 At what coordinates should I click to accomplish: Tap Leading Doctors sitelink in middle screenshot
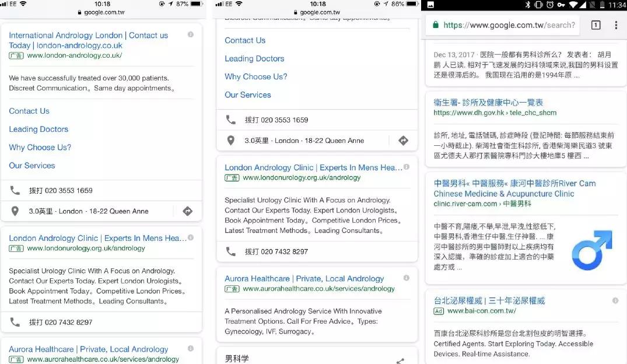pyautogui.click(x=254, y=58)
